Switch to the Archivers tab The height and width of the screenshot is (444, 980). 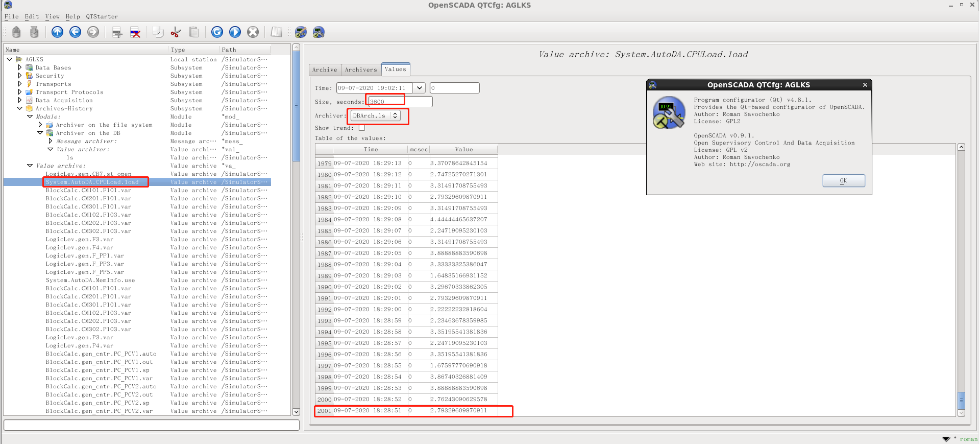[360, 70]
